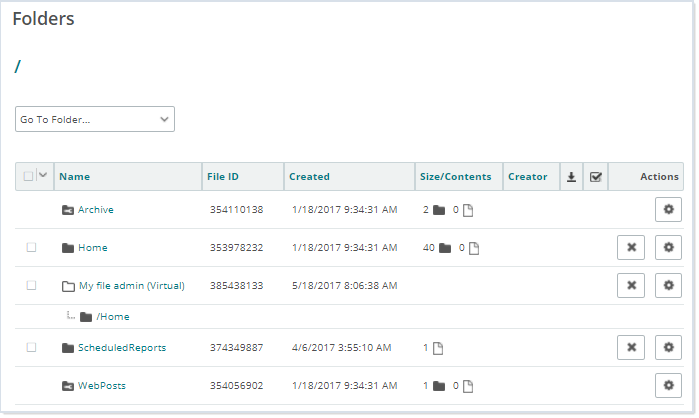Open the Archive folder link
The width and height of the screenshot is (699, 418).
pyautogui.click(x=95, y=210)
